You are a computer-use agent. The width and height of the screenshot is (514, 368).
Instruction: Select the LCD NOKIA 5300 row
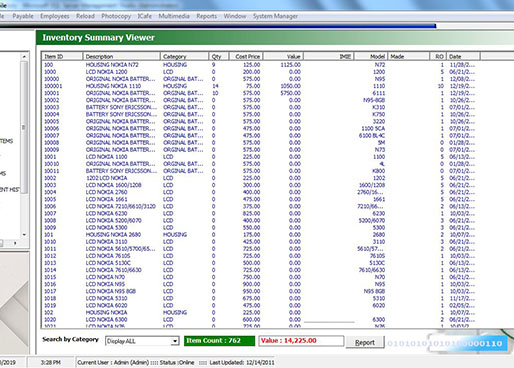coord(260,228)
